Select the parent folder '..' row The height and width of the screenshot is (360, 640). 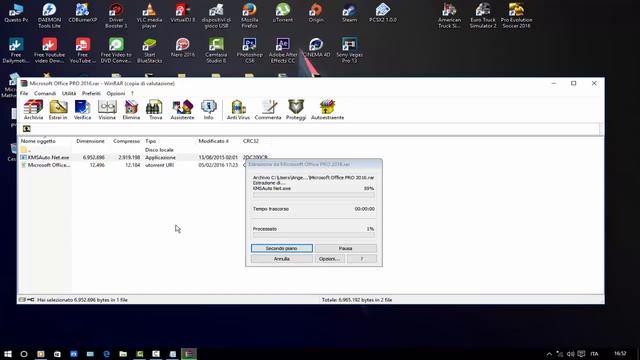click(x=144, y=150)
